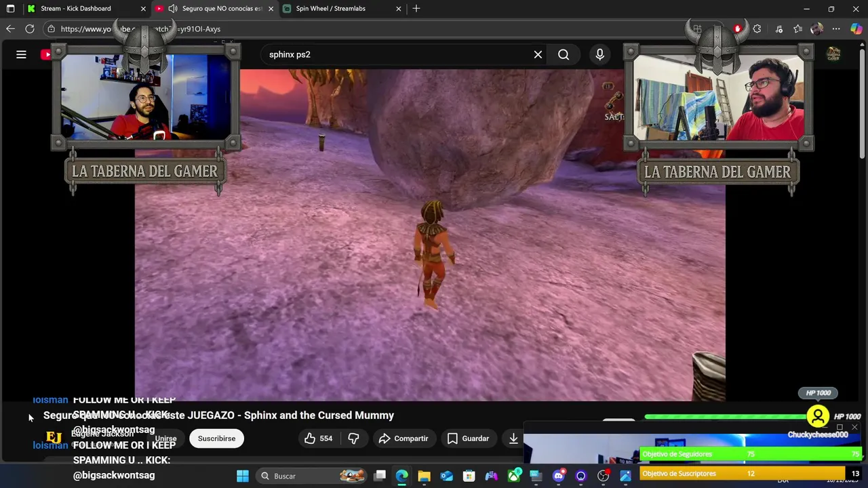Open a new browser tab
The image size is (868, 488).
(416, 9)
